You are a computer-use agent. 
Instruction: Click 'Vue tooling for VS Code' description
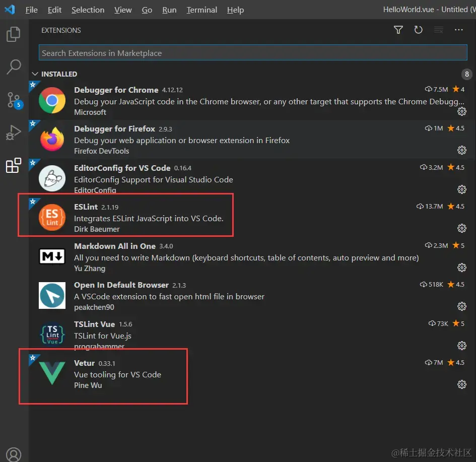pos(117,374)
